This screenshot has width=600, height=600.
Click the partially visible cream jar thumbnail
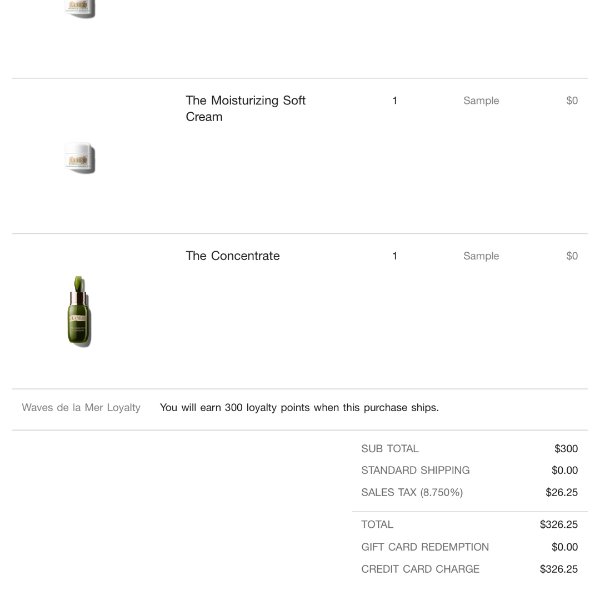(79, 8)
